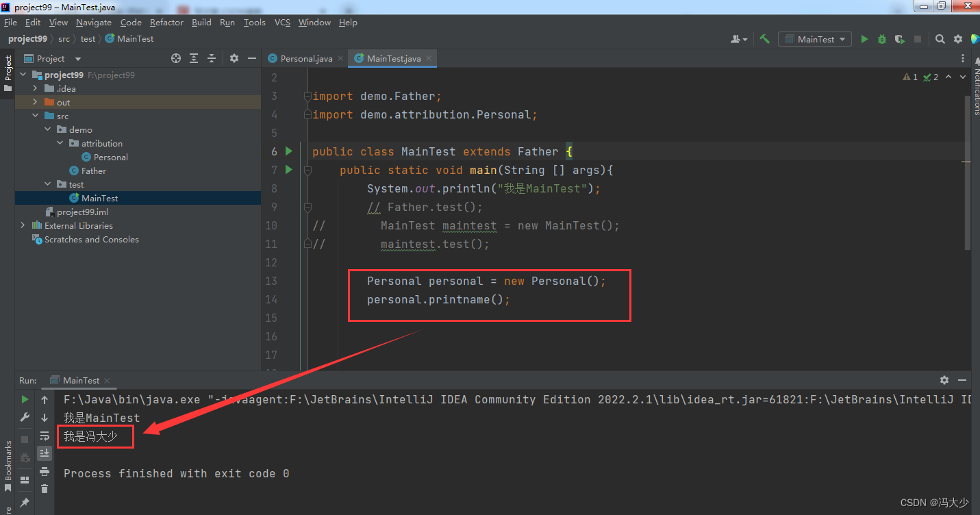Collapse all in Project panel toolbar

pyautogui.click(x=212, y=58)
